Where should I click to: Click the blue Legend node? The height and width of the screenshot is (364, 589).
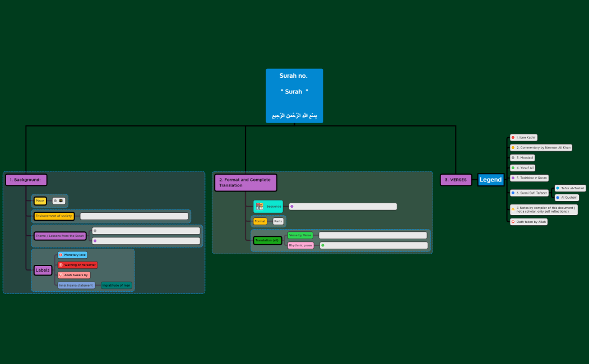click(x=490, y=180)
